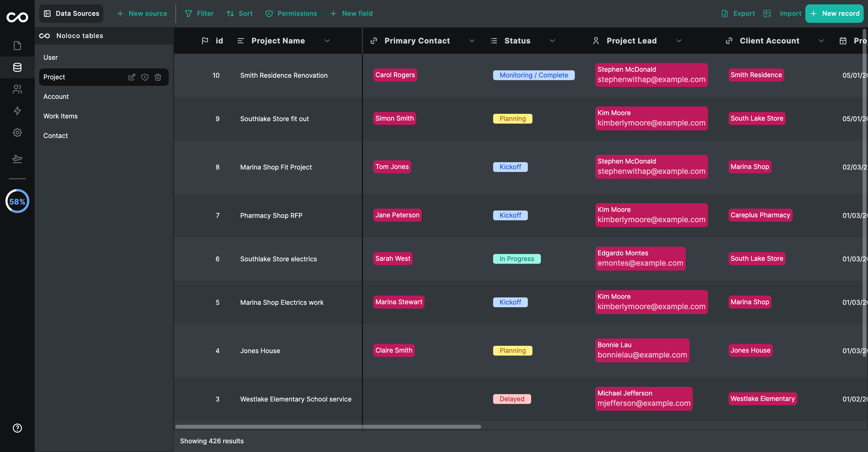The height and width of the screenshot is (452, 868).
Task: Click the 58% progress circle indicator
Action: (x=17, y=201)
